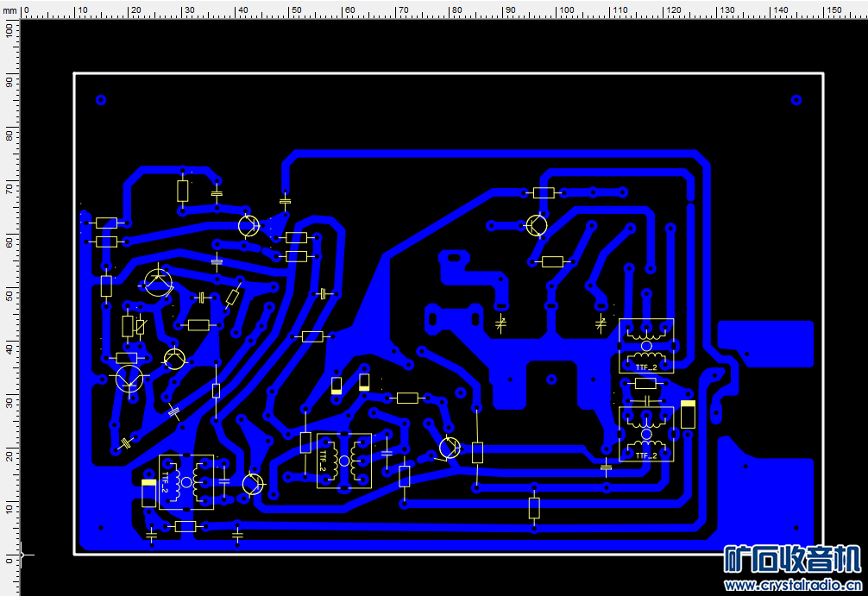Click the 10 mark on horizontal ruler
The height and width of the screenshot is (596, 868).
click(x=82, y=10)
